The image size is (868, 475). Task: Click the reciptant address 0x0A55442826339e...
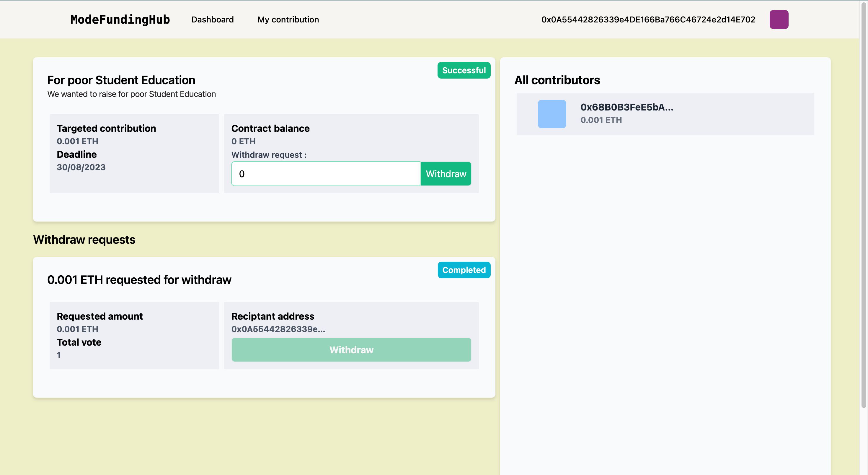click(x=278, y=329)
